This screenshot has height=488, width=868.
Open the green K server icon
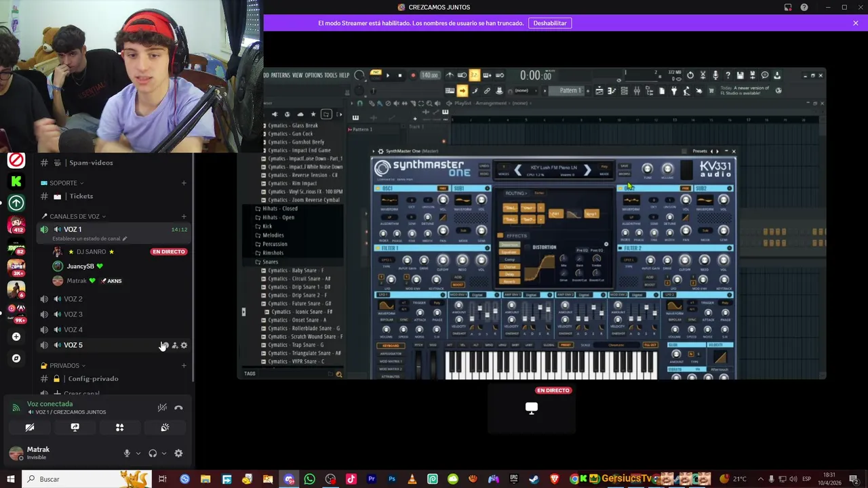16,181
